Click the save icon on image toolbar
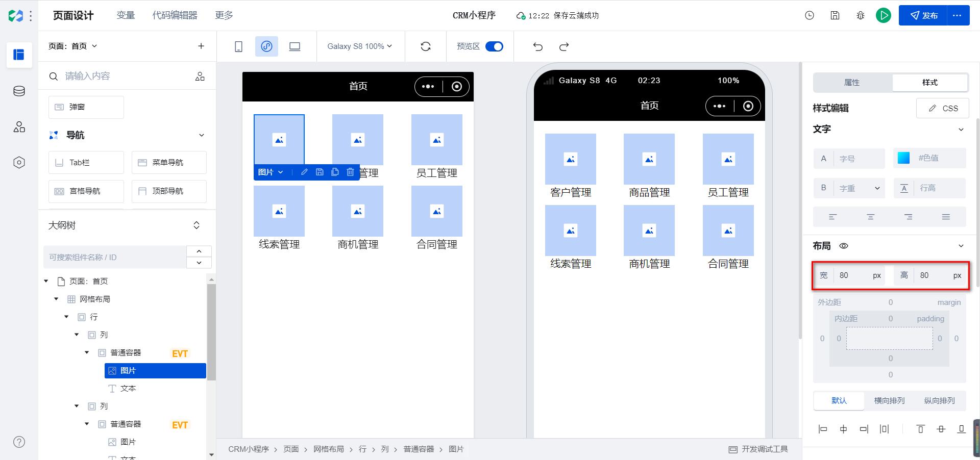 [x=320, y=172]
